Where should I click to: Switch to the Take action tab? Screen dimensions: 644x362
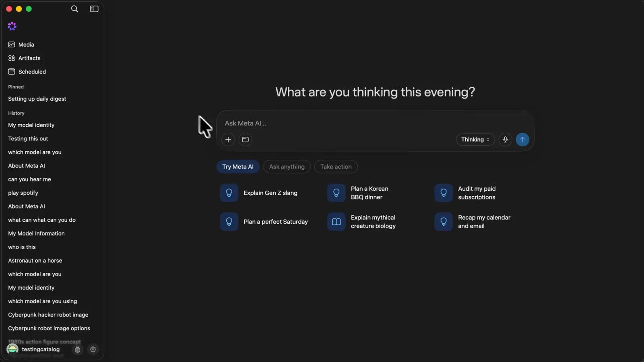(x=336, y=167)
